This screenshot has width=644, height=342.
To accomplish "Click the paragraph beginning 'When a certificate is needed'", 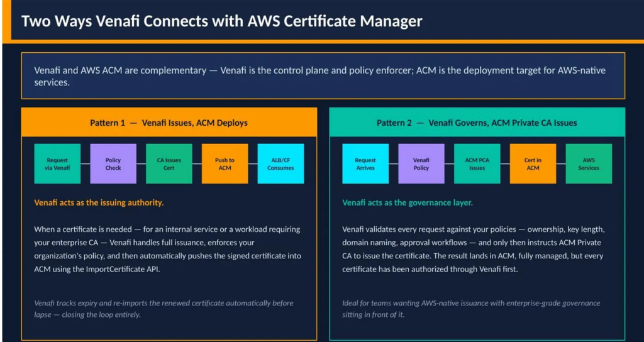I will (167, 249).
